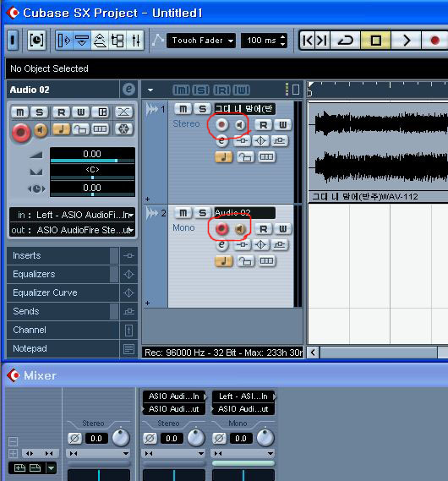Image resolution: width=448 pixels, height=481 pixels.
Task: Toggle Show Overview icon
Action: coord(100,41)
